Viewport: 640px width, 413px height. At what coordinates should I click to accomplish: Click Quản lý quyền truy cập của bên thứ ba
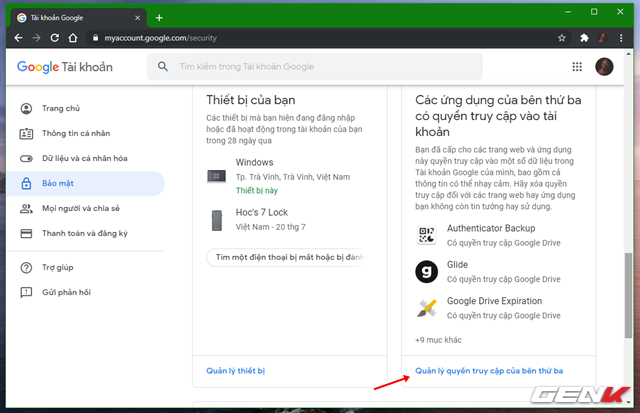489,371
